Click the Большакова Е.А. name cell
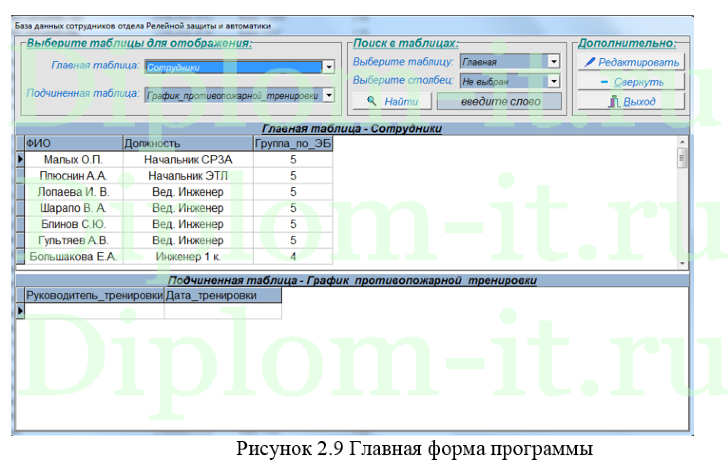728x460 pixels. point(72,256)
